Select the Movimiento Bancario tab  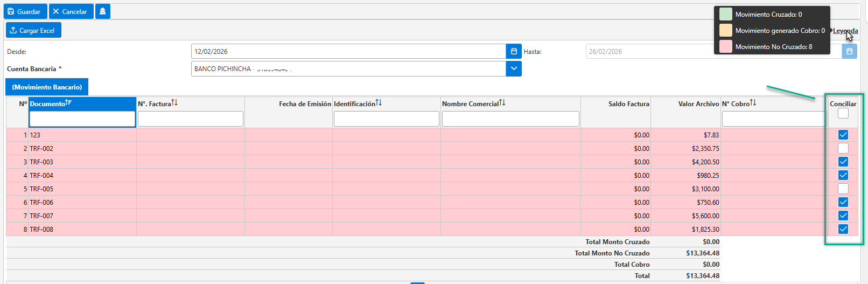(x=47, y=87)
